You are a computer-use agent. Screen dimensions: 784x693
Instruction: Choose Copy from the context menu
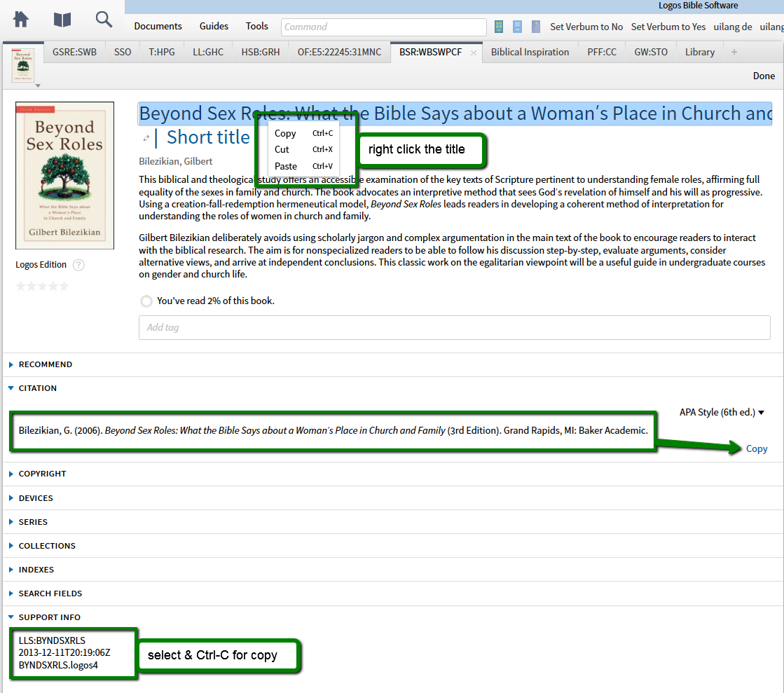(x=303, y=133)
